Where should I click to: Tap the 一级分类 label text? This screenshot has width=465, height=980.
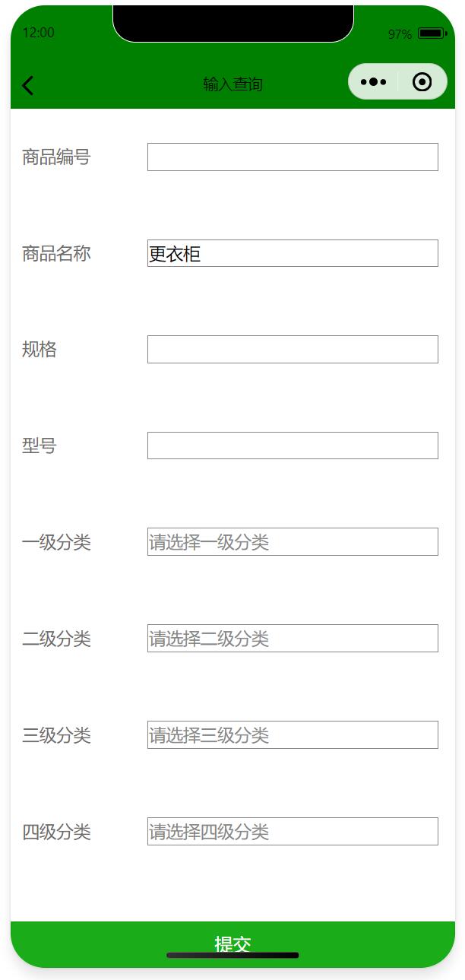pyautogui.click(x=56, y=543)
